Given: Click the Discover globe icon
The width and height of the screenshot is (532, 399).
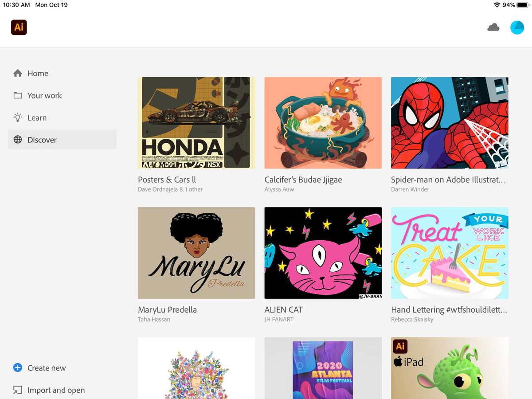Looking at the screenshot, I should pyautogui.click(x=17, y=140).
